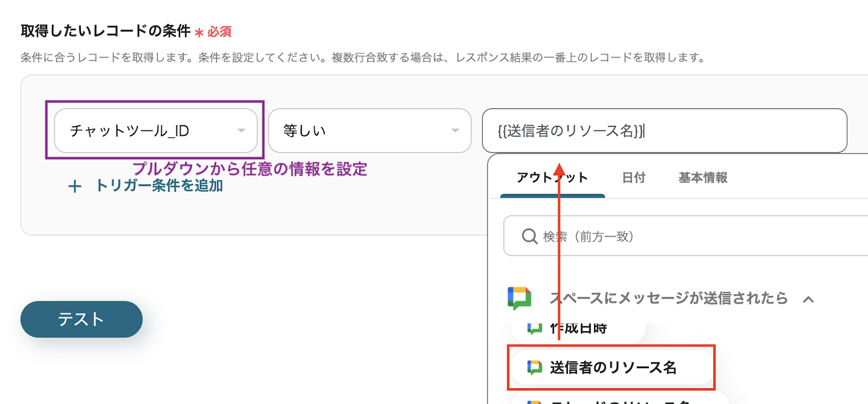Screen dimensions: 868x404
Task: Click the plus icon before トリガー条件を追加
Action: tap(75, 186)
